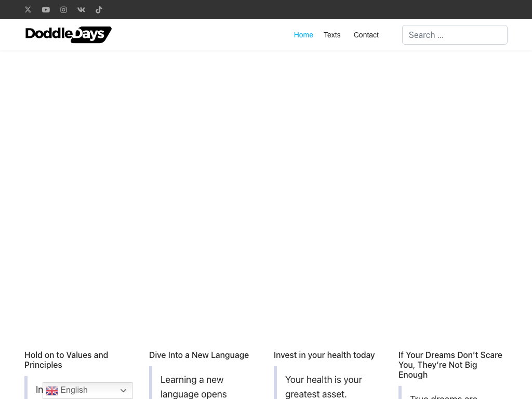Click 'Your health is your greatest asset' quote
This screenshot has width=532, height=399.
[323, 387]
